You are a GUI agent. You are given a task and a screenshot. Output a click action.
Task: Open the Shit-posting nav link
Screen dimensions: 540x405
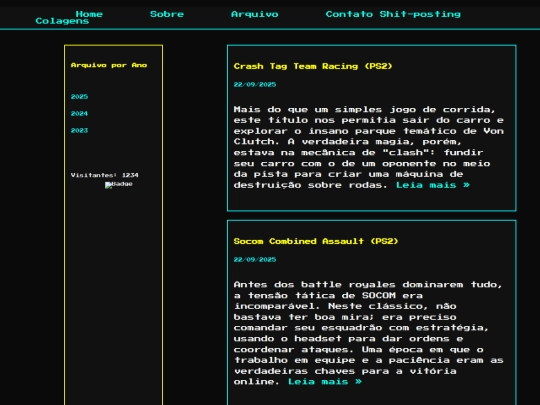(420, 14)
